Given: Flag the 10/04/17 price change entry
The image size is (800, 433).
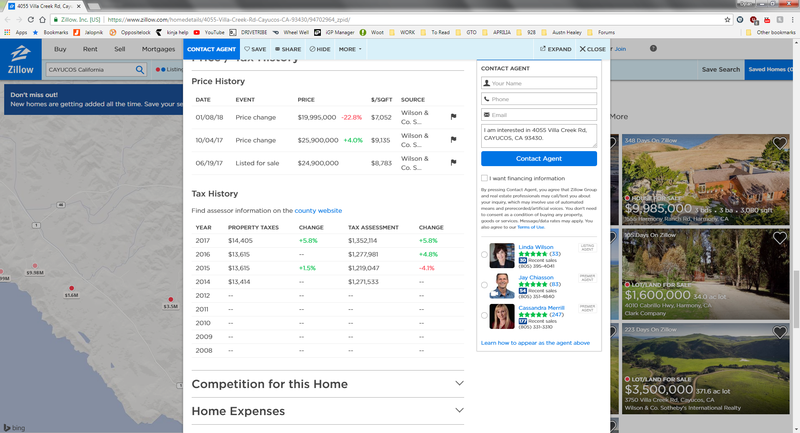Looking at the screenshot, I should coord(453,140).
